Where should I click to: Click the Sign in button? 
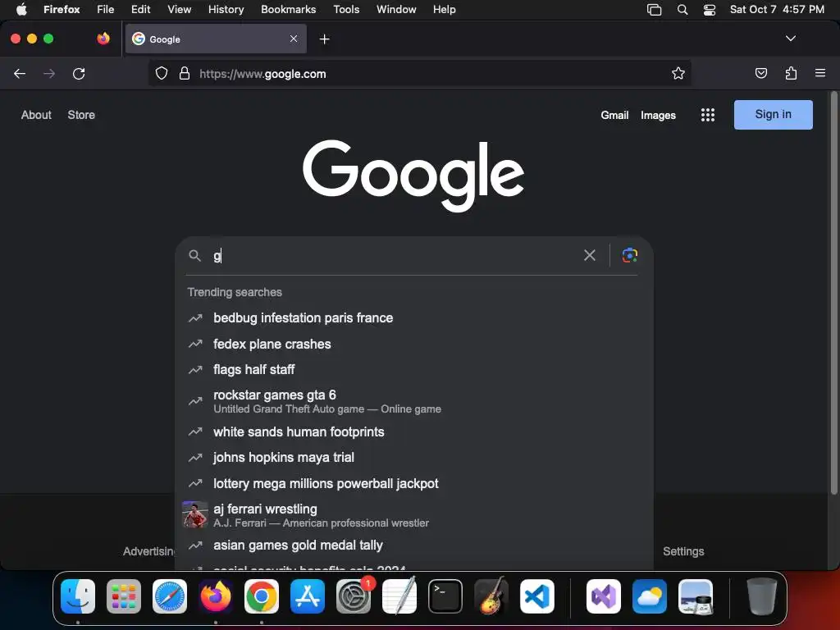pyautogui.click(x=773, y=115)
